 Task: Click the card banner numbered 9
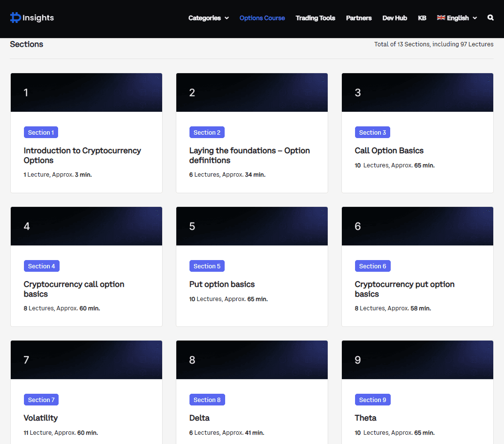click(418, 360)
